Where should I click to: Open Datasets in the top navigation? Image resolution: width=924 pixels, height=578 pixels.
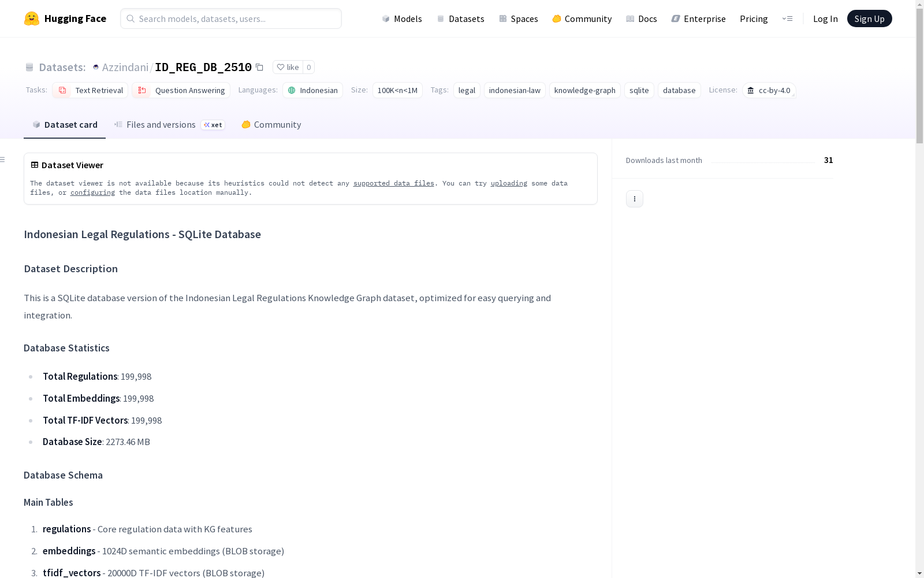(460, 18)
